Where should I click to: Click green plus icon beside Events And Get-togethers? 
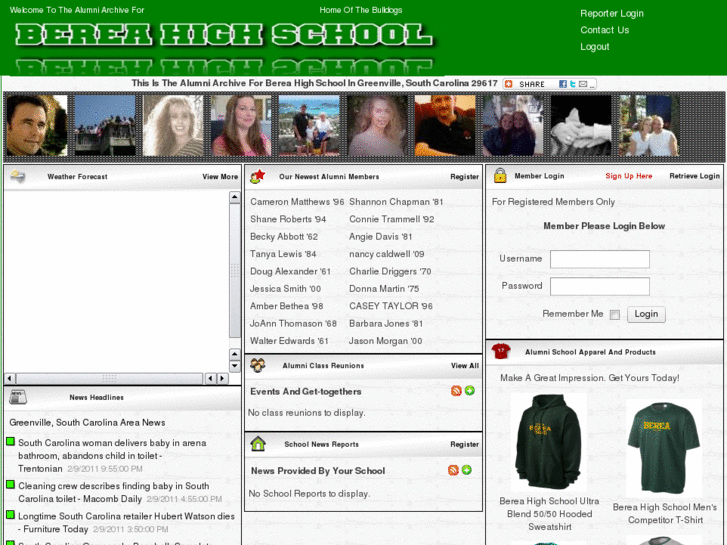pyautogui.click(x=470, y=391)
